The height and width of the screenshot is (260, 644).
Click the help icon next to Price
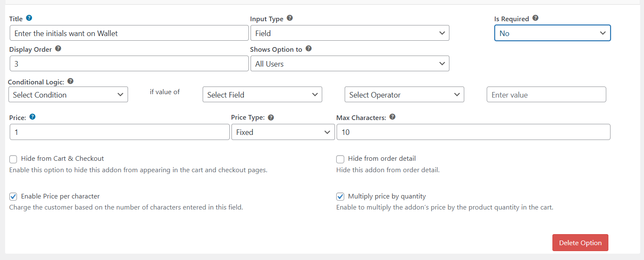coord(33,117)
